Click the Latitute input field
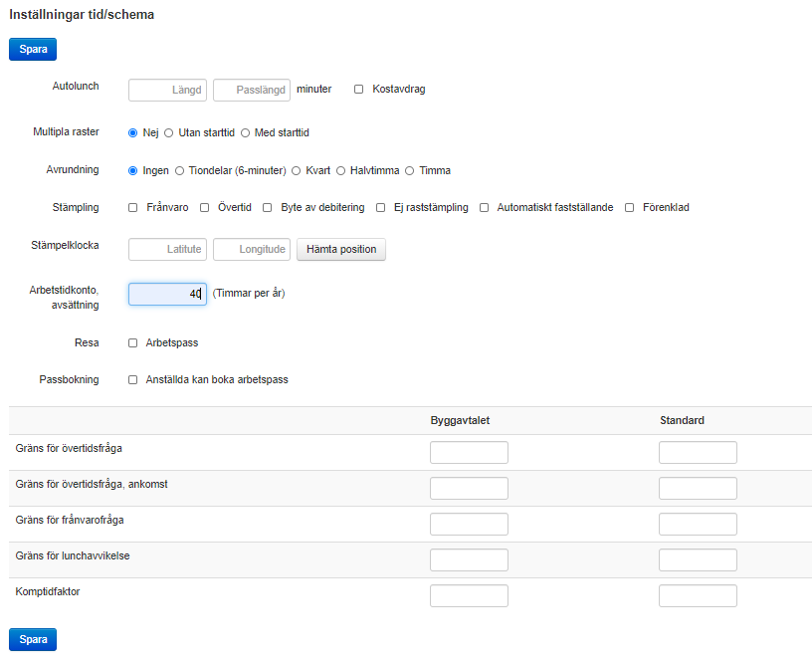The height and width of the screenshot is (661, 812). point(167,249)
